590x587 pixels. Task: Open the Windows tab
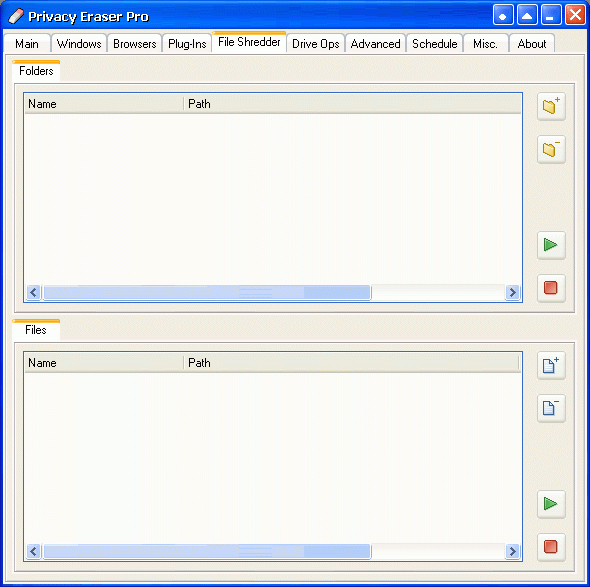pos(79,44)
